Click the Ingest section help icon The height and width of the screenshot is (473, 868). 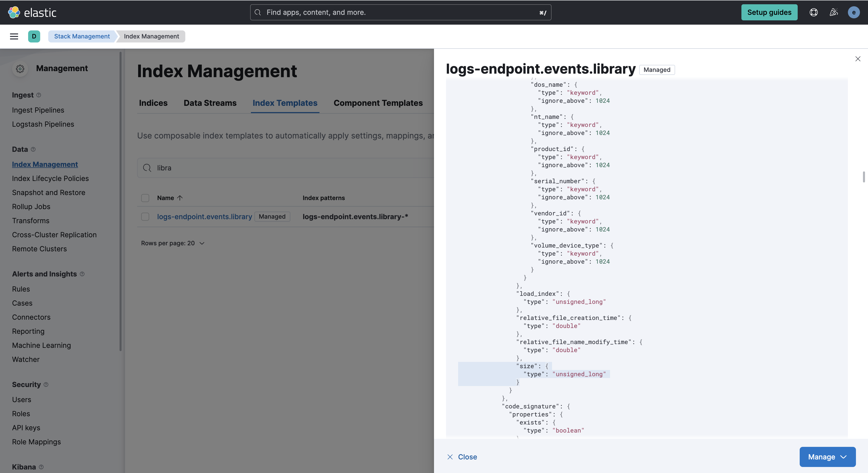(39, 95)
